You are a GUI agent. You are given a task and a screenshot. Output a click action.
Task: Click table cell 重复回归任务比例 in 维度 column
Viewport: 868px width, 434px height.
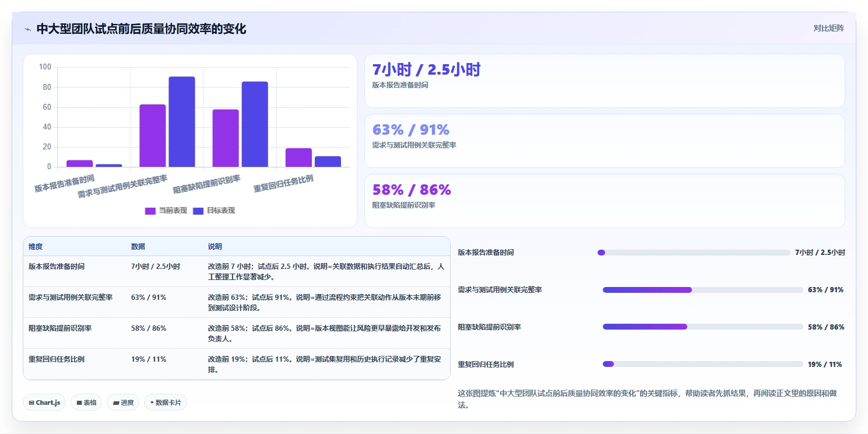(57, 359)
